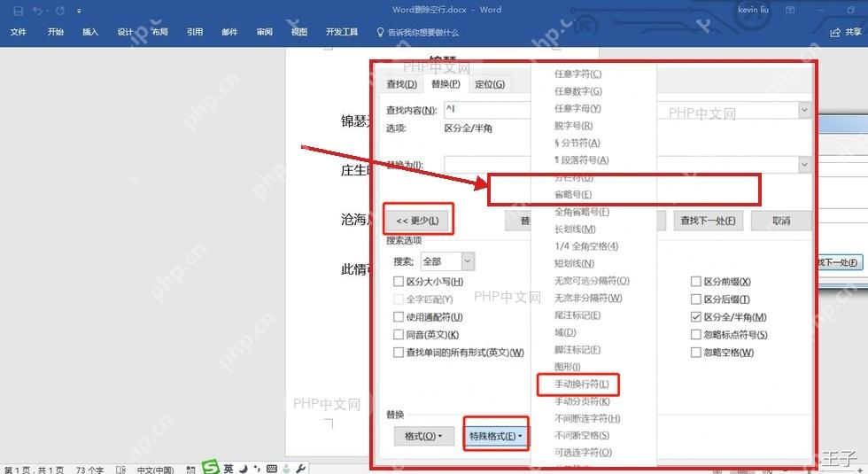Switch to the 查找(D) dialog tab

click(402, 84)
